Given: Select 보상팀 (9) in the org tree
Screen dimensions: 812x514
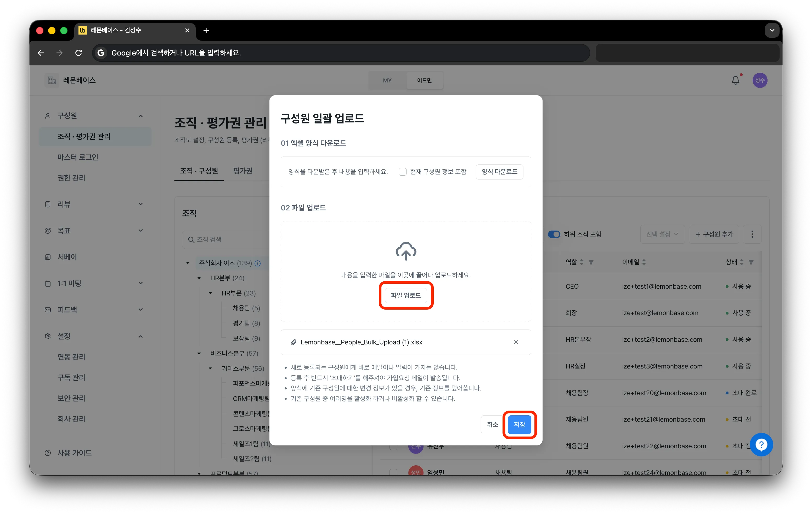Looking at the screenshot, I should 246,338.
